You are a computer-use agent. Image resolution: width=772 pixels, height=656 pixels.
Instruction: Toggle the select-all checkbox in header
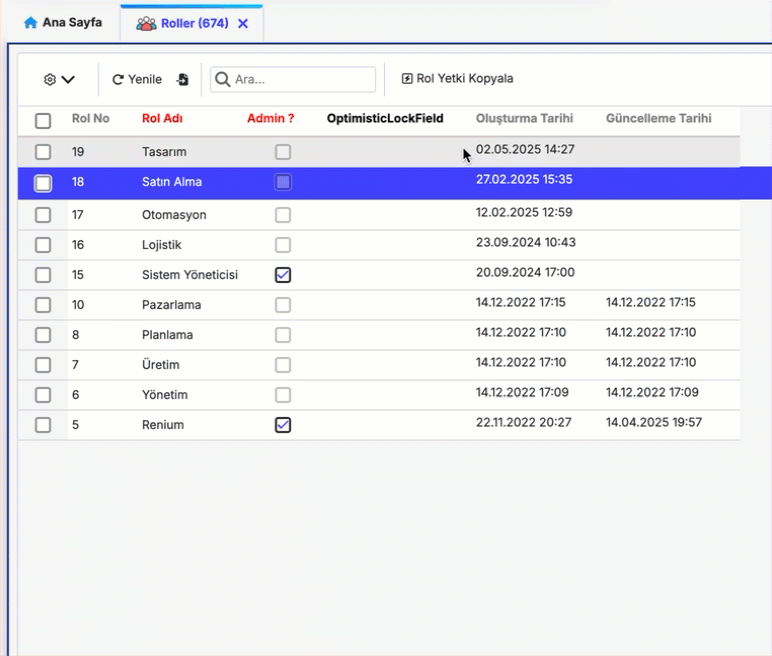[x=43, y=121]
